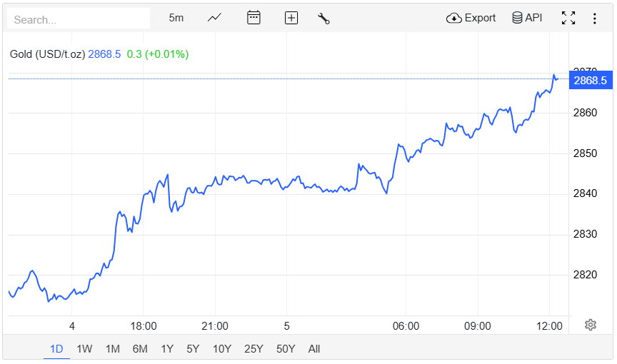
Task: Click the 2868.5 current price label
Action: tap(590, 80)
